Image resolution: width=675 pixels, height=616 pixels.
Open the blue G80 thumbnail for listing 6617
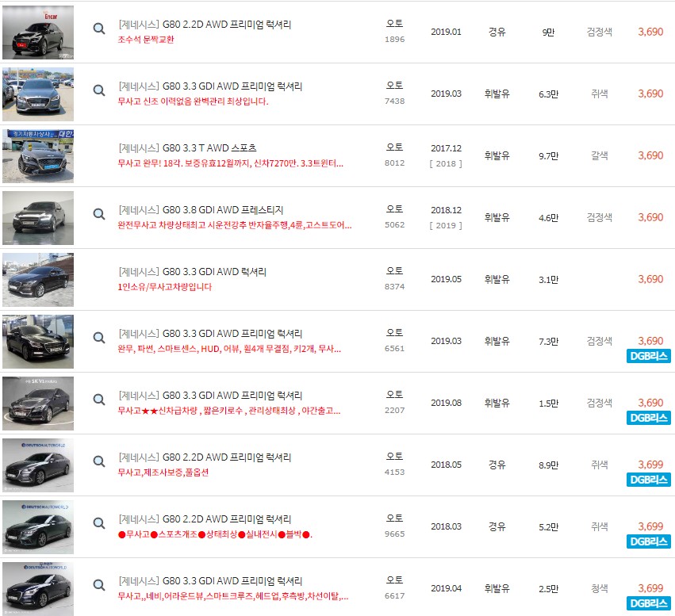coord(38,589)
